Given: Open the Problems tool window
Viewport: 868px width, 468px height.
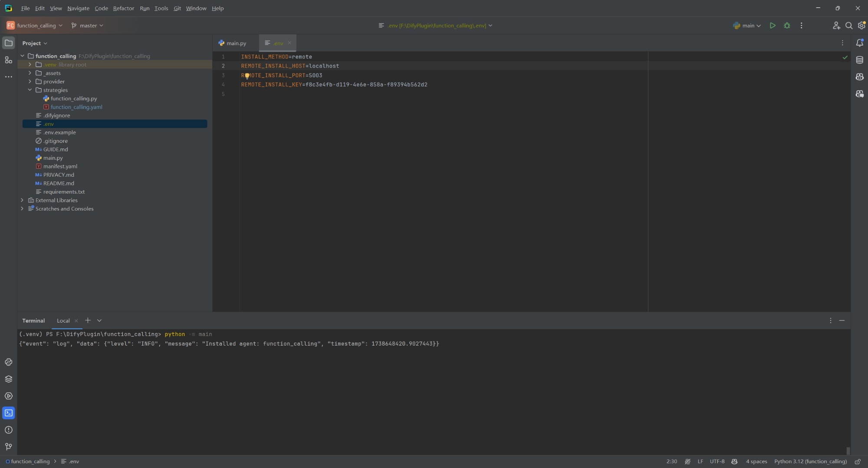Looking at the screenshot, I should 9,430.
